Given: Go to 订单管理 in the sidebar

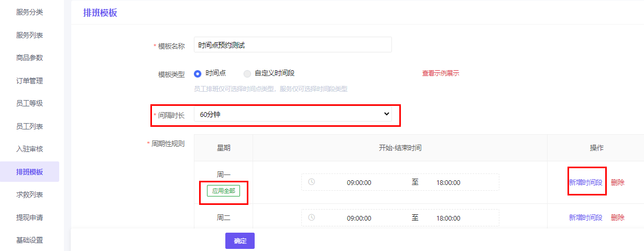Looking at the screenshot, I should 29,81.
